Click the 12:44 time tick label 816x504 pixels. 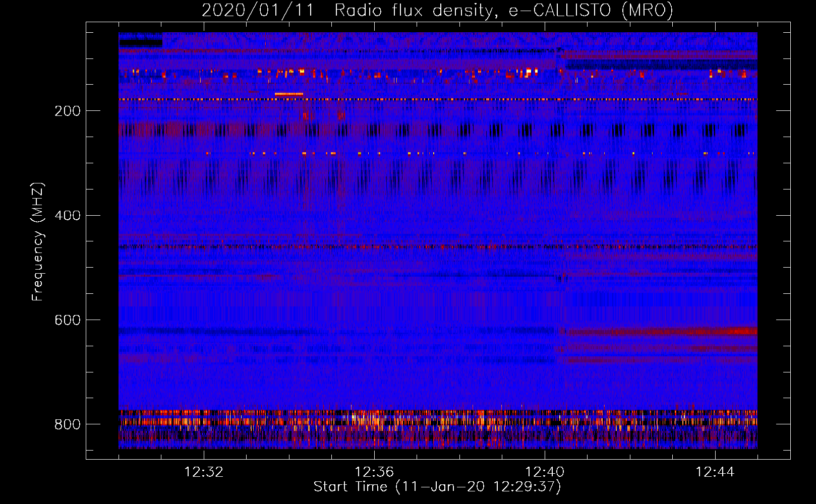point(715,472)
